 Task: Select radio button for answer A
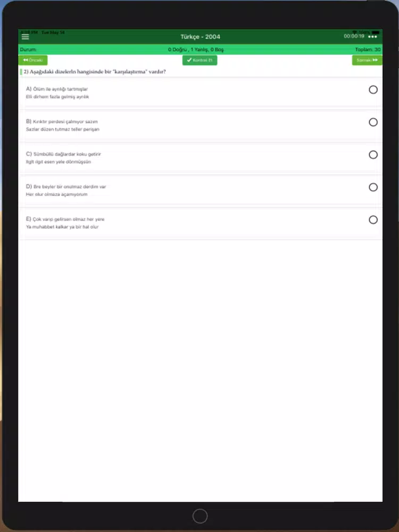[x=373, y=89]
